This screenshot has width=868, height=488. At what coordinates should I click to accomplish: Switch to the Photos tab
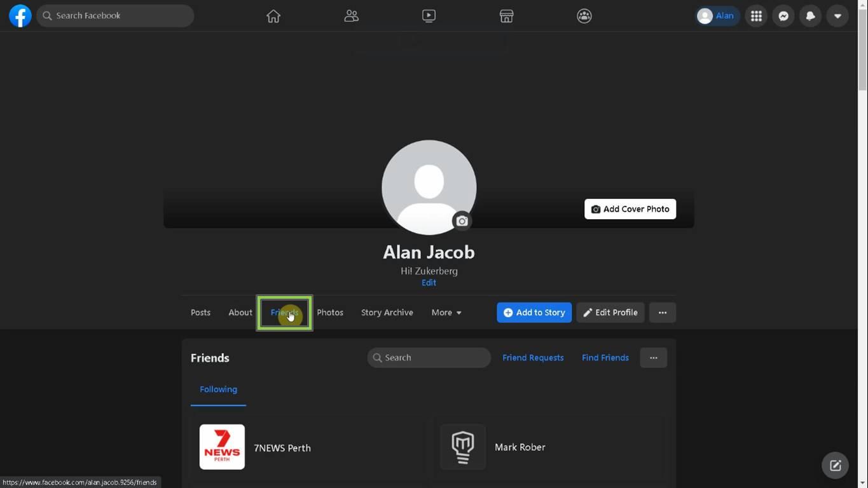pyautogui.click(x=330, y=313)
